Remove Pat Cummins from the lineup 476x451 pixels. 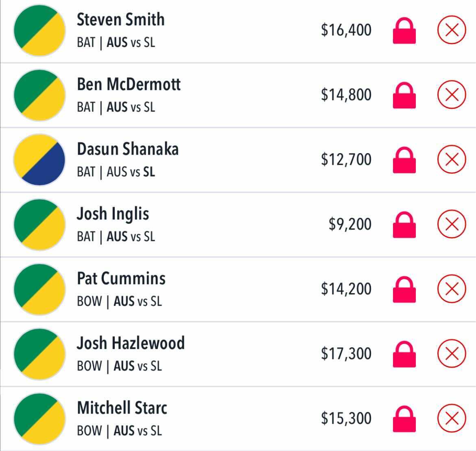click(452, 289)
